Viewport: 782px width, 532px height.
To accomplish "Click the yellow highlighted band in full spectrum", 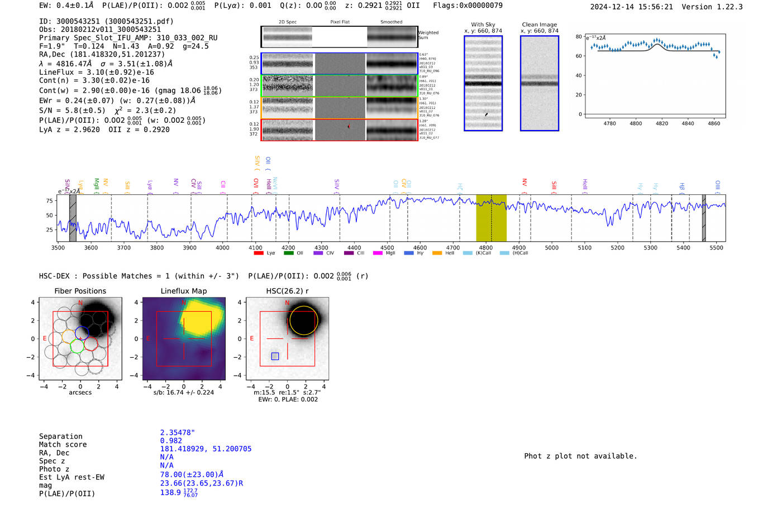I will coord(491,218).
